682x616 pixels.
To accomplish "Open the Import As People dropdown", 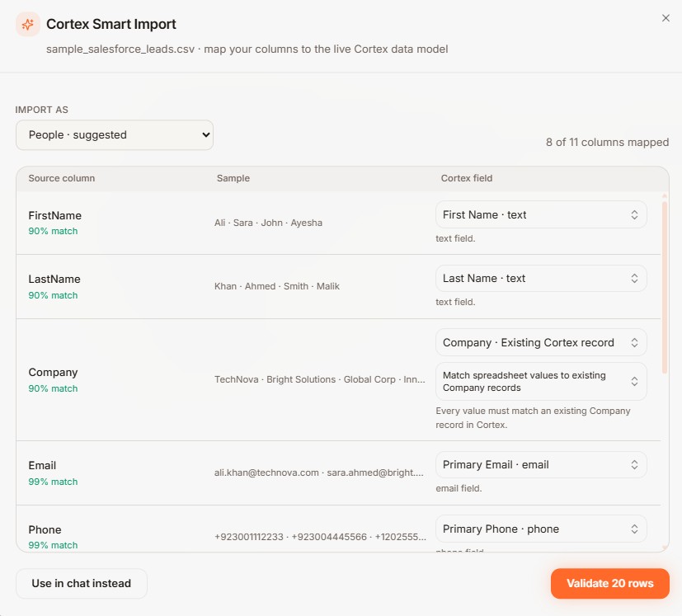I will click(115, 135).
